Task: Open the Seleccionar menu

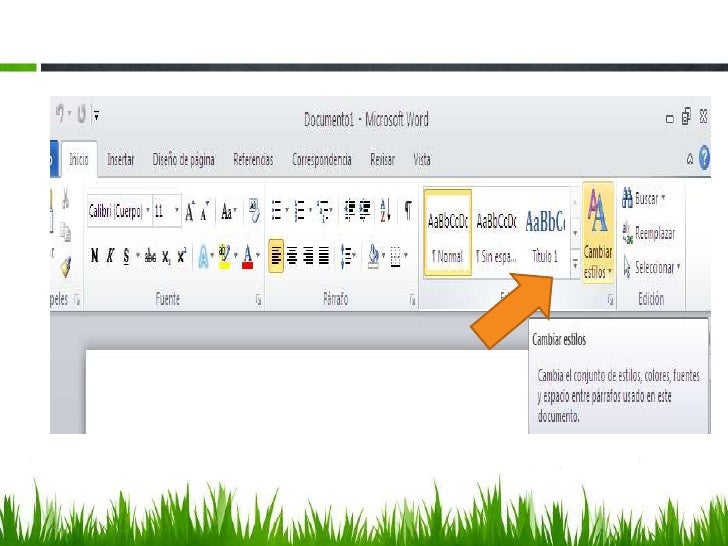Action: (x=652, y=267)
